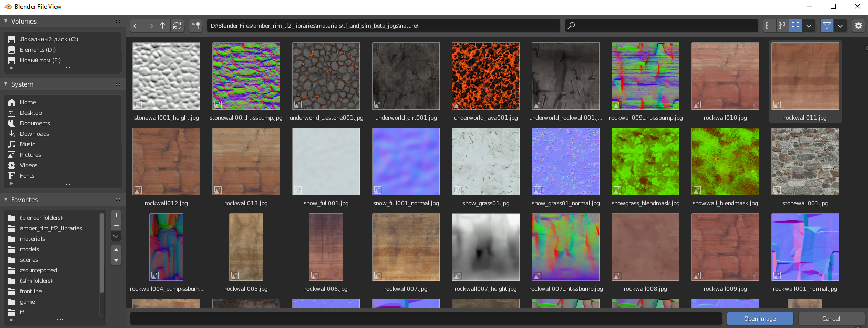This screenshot has width=868, height=328.
Task: Select underworld_lava001.jpg thumbnail
Action: pyautogui.click(x=486, y=76)
